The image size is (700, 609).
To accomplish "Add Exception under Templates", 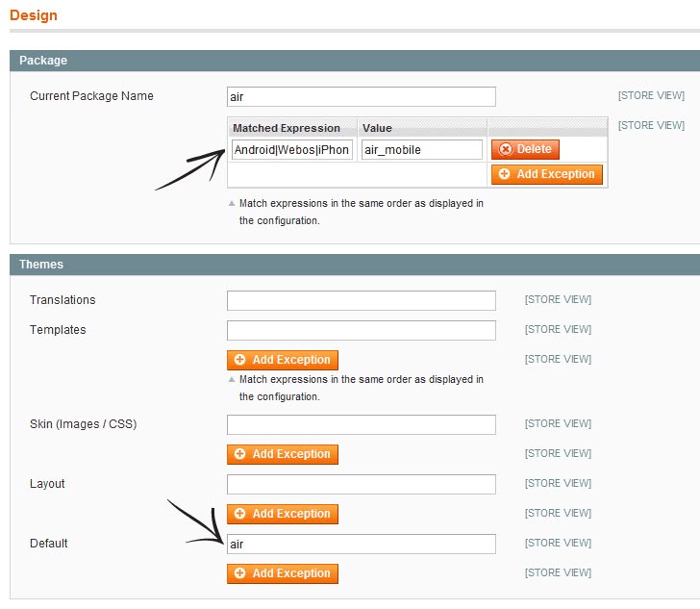I will click(x=282, y=360).
